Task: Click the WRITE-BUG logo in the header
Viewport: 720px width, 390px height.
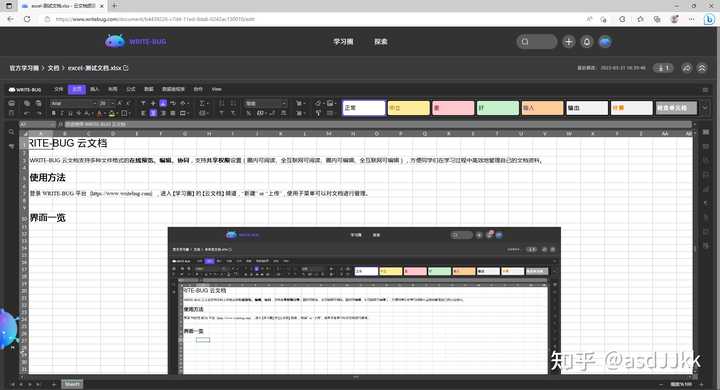Action: coord(135,41)
